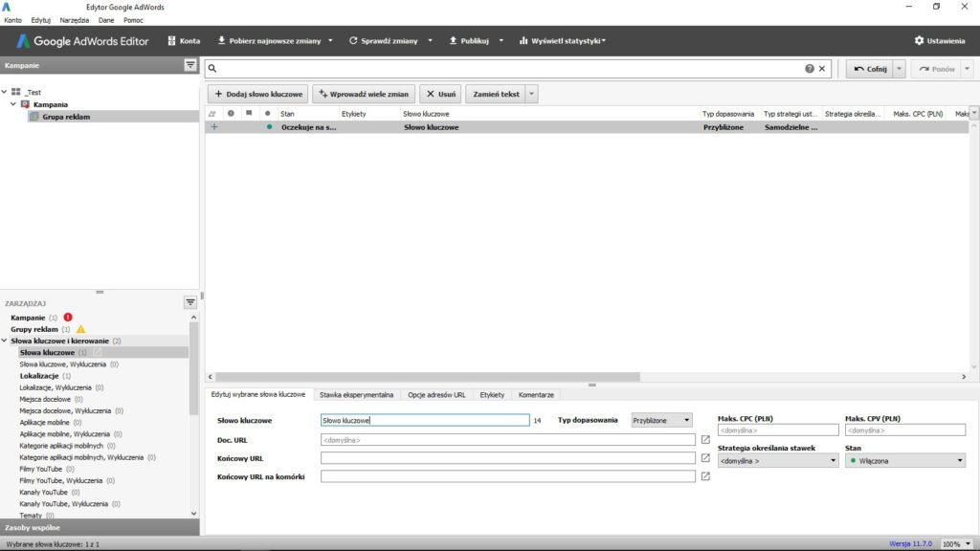Image resolution: width=980 pixels, height=551 pixels.
Task: Open the Pobierz najnowsze zmiany dropdown arrow
Action: 330,40
